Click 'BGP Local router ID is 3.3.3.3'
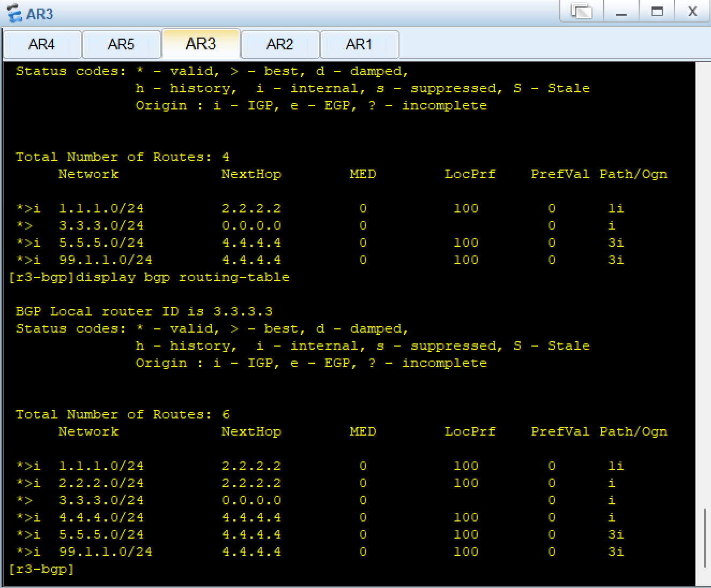The height and width of the screenshot is (588, 711). coord(144,312)
